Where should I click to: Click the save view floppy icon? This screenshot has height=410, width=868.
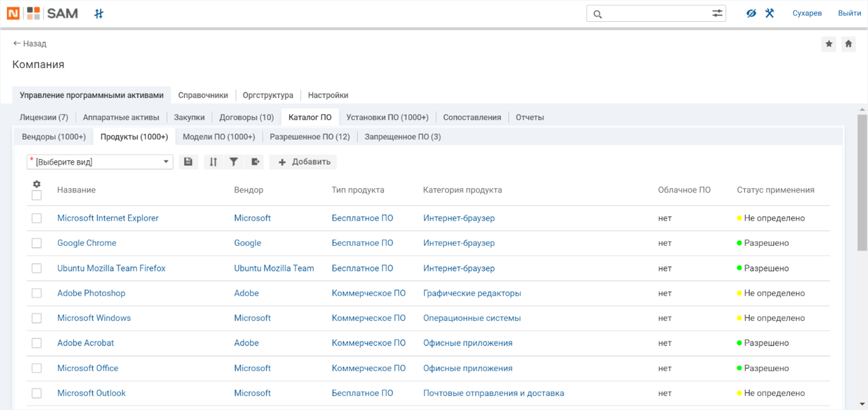pos(188,162)
